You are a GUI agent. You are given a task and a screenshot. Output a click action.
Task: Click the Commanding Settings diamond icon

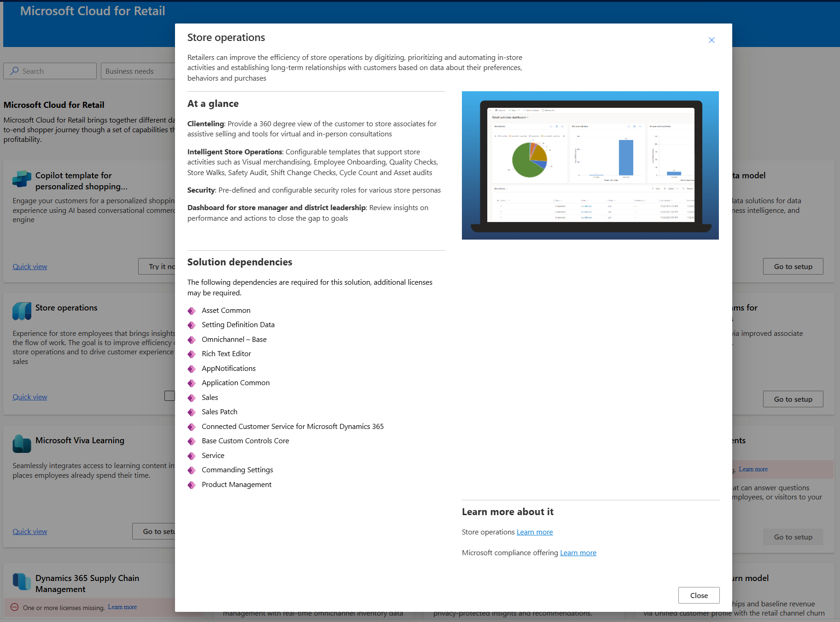pyautogui.click(x=192, y=470)
